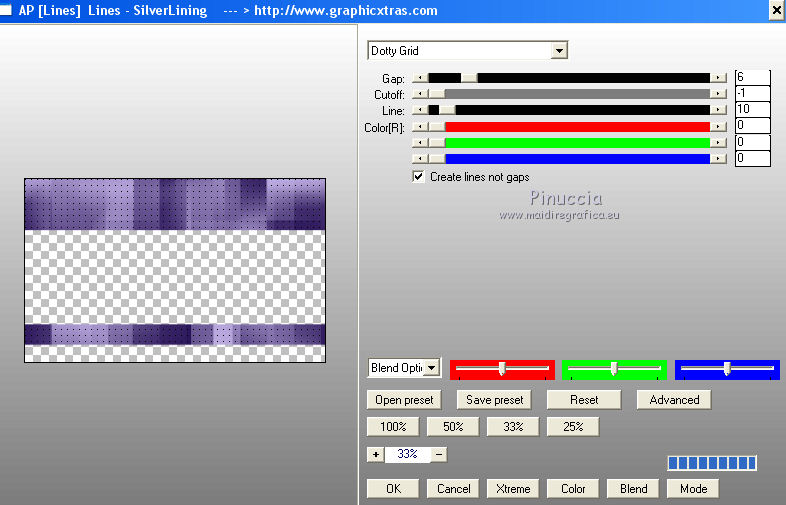Click the blue progress bar indicator
The width and height of the screenshot is (786, 505).
[x=712, y=463]
